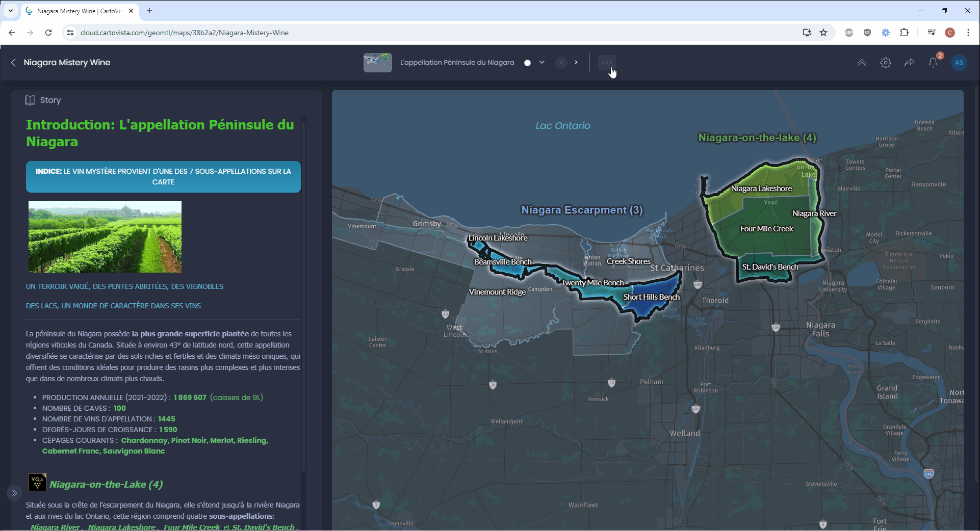This screenshot has height=531, width=980.
Task: View site information icon in address bar
Action: (70, 33)
